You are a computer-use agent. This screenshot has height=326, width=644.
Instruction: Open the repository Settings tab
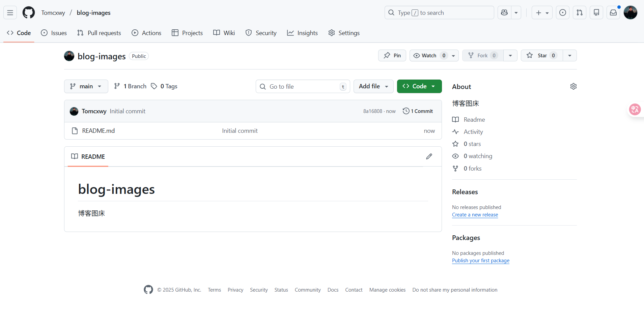(344, 33)
